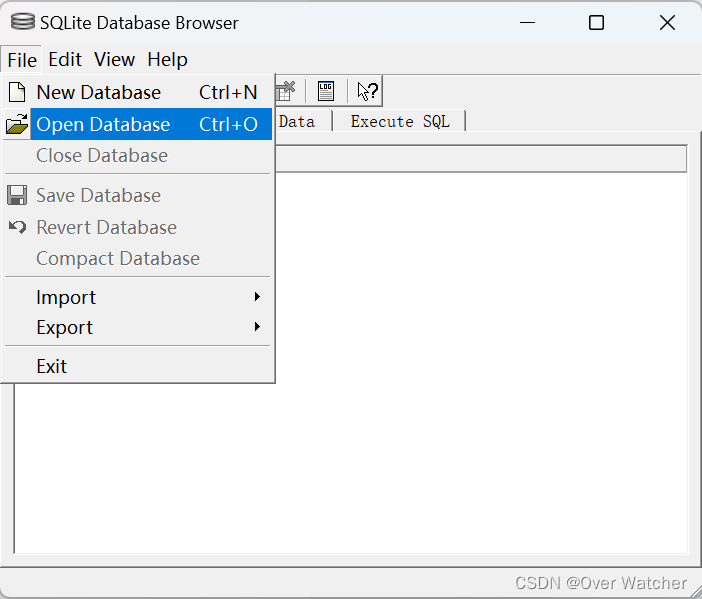
Task: Maximize the SQLite Database Browser window
Action: coord(596,22)
